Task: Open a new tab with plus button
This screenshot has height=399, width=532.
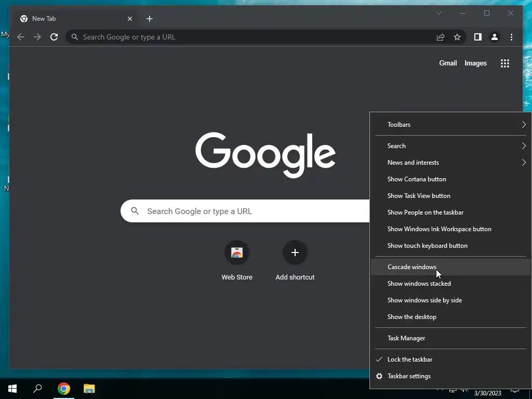Action: [150, 19]
